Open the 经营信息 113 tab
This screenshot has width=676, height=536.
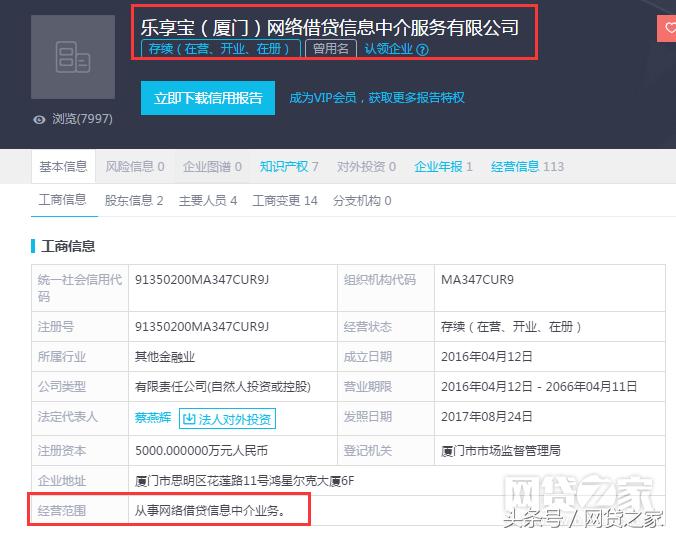527,166
